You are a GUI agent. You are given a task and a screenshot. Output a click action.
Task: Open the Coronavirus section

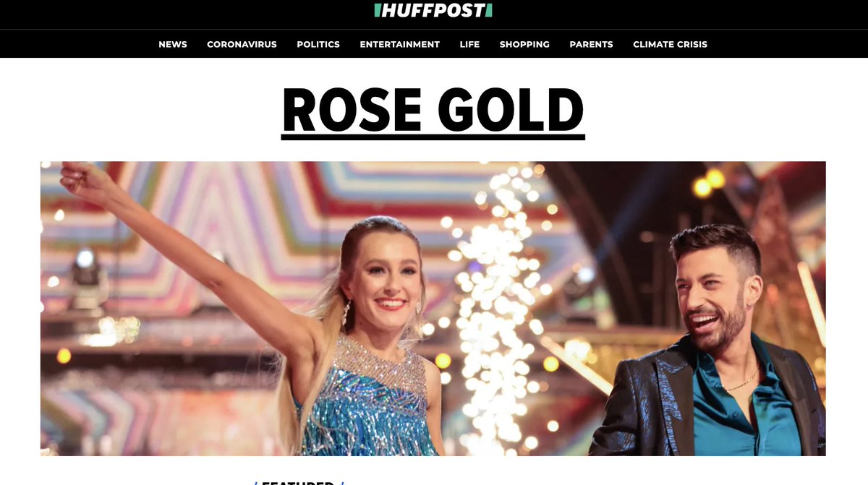point(242,44)
